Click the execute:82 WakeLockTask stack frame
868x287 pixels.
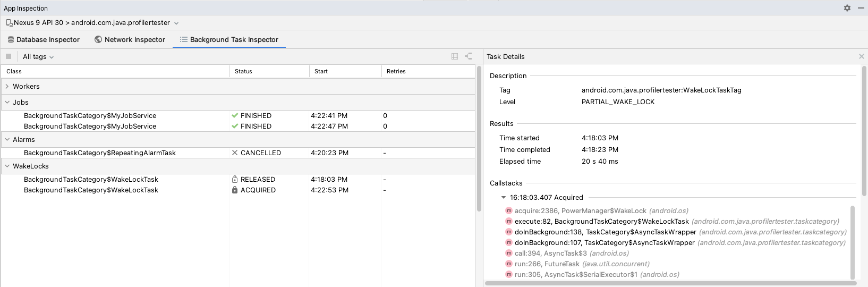(601, 221)
